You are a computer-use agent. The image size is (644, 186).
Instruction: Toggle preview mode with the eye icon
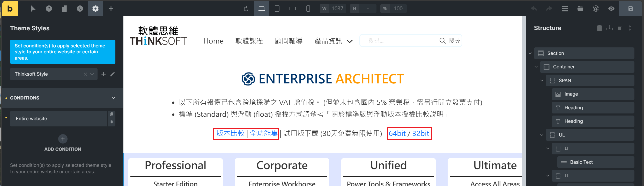click(x=611, y=9)
